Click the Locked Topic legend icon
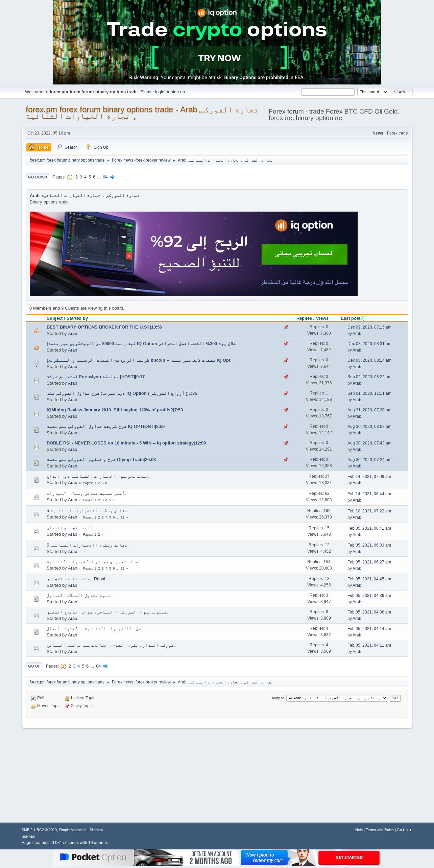 [67, 698]
